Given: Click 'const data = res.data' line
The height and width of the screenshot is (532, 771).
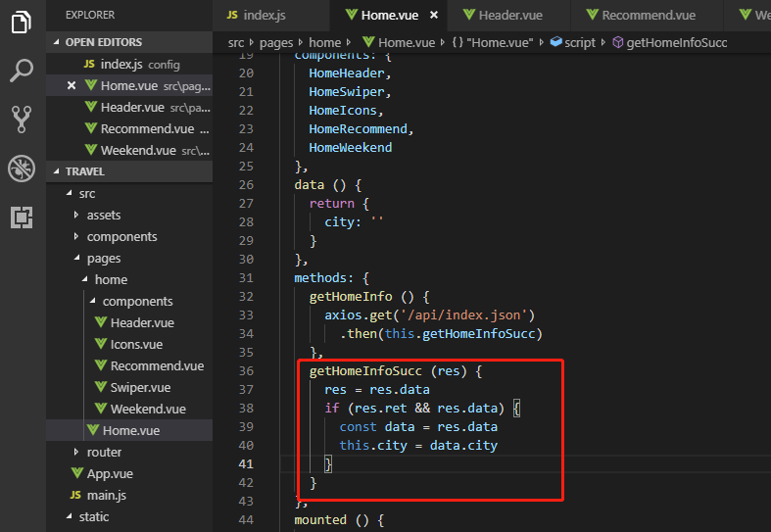Looking at the screenshot, I should coord(418,427).
